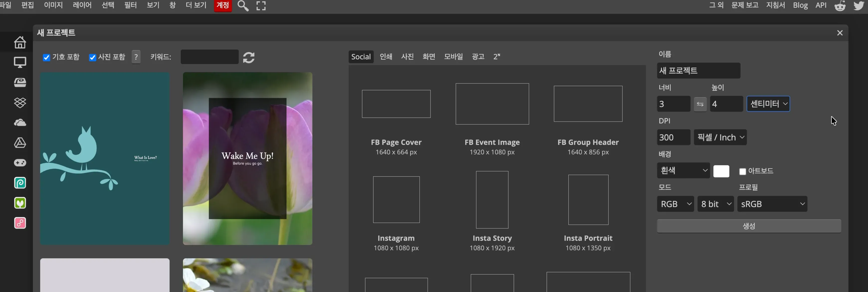Click the DPI value field

pyautogui.click(x=673, y=138)
